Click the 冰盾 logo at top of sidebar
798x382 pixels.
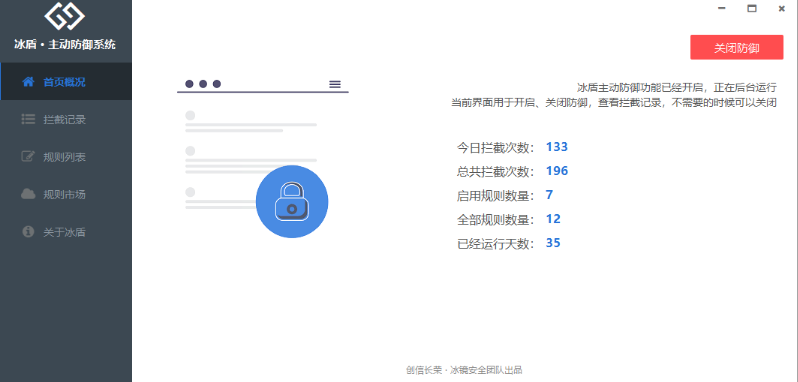tap(65, 15)
